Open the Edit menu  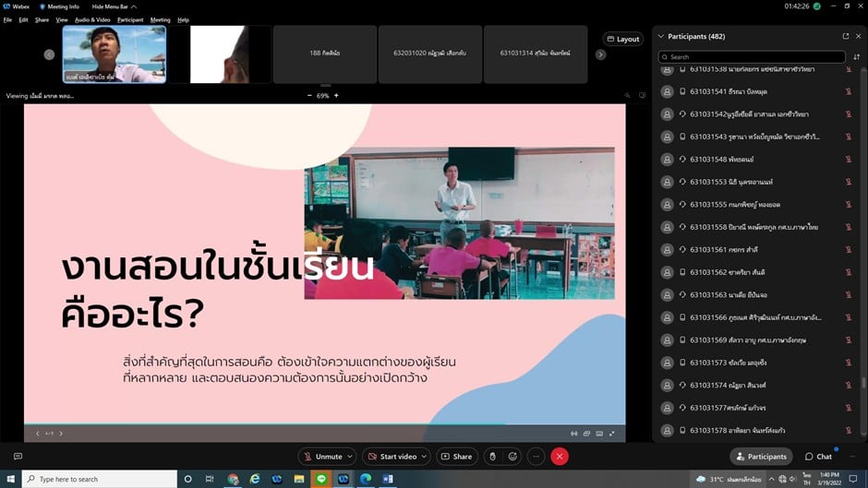tap(23, 20)
